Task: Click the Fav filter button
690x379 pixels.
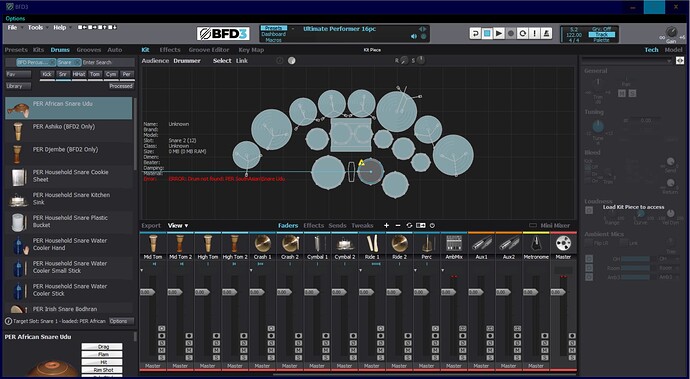Action: click(x=18, y=74)
